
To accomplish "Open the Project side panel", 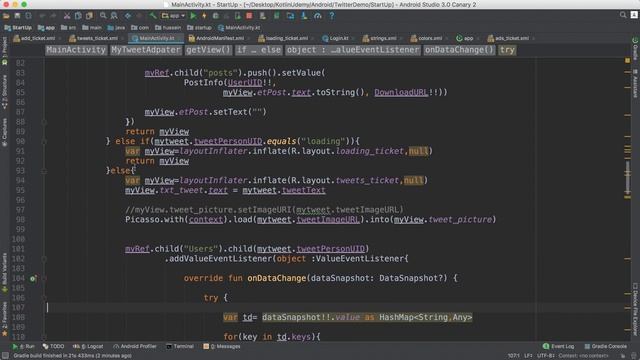I will [4, 51].
